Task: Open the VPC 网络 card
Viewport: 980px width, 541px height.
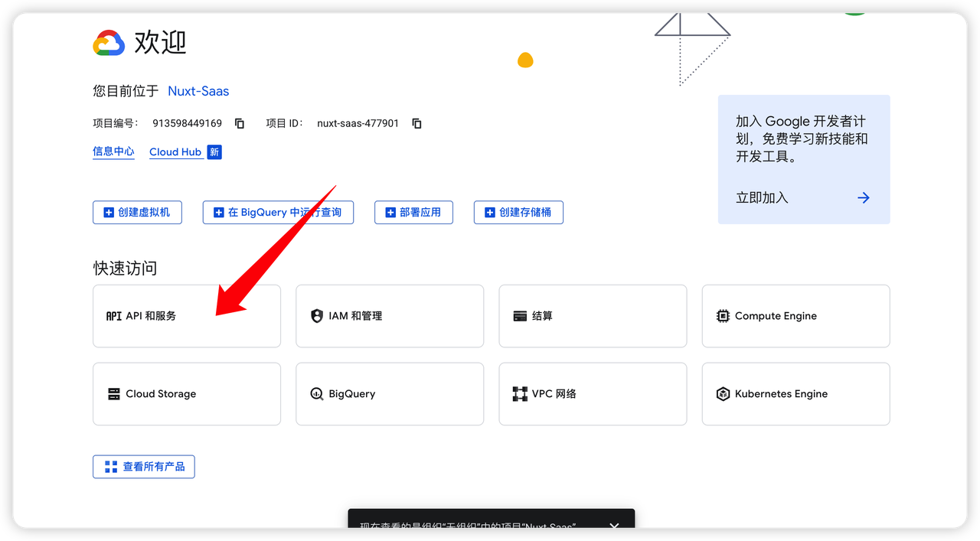Action: pyautogui.click(x=593, y=394)
